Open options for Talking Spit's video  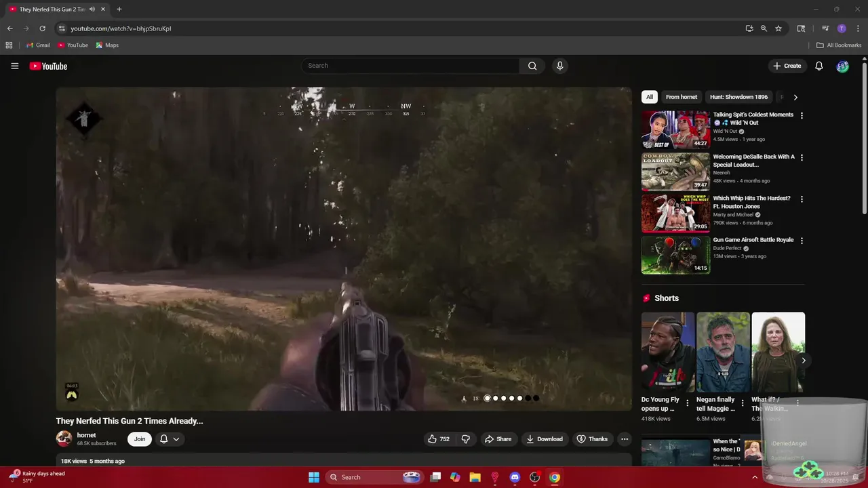[802, 116]
